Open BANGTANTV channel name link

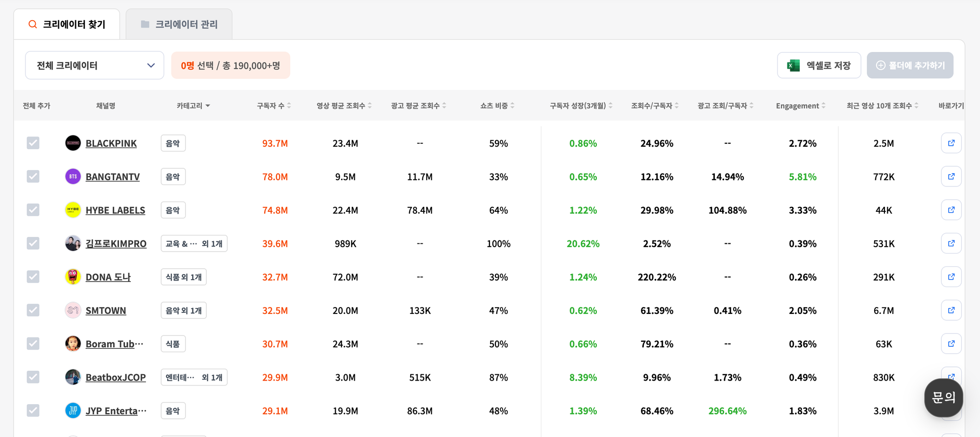tap(113, 177)
